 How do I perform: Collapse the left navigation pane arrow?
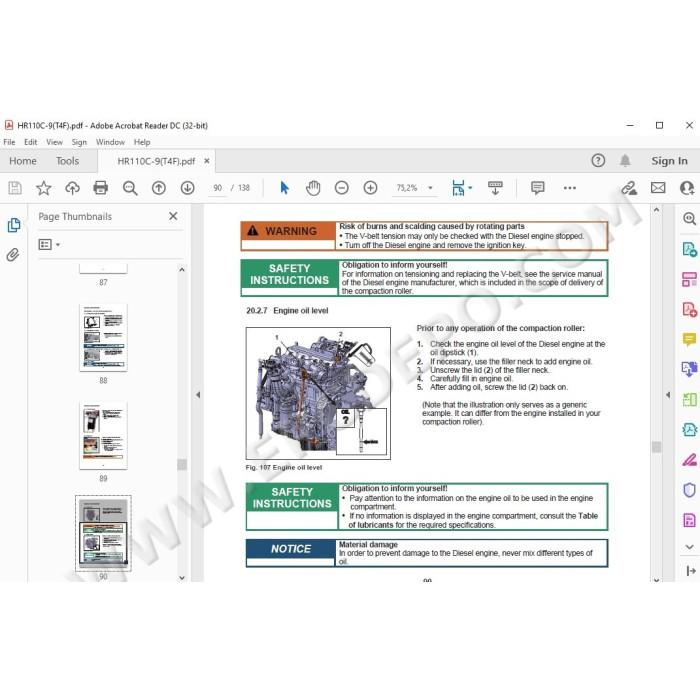point(198,395)
